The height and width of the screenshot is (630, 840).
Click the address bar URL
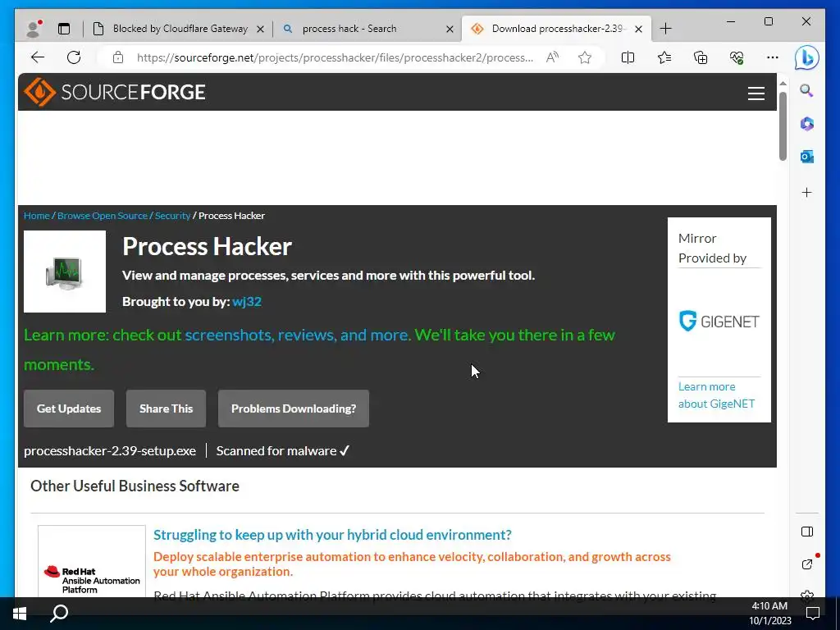click(335, 58)
